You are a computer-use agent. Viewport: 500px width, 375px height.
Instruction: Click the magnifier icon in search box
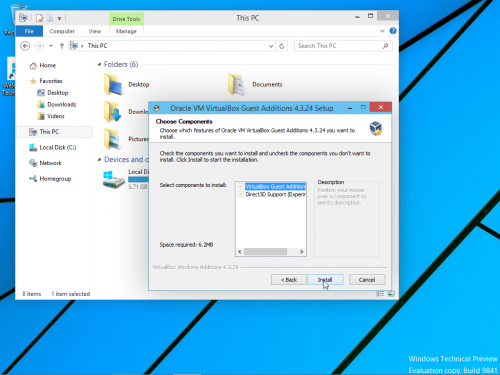point(386,46)
